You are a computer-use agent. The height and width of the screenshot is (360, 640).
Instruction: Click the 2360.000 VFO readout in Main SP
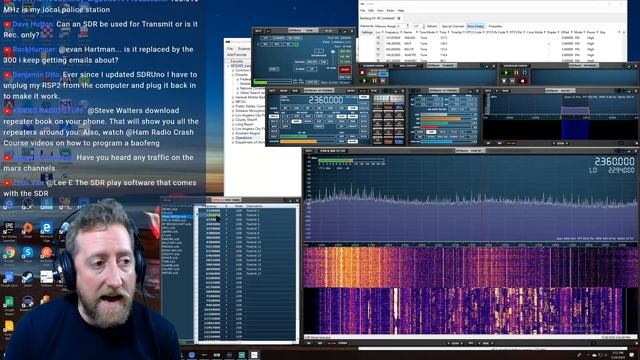coord(614,161)
